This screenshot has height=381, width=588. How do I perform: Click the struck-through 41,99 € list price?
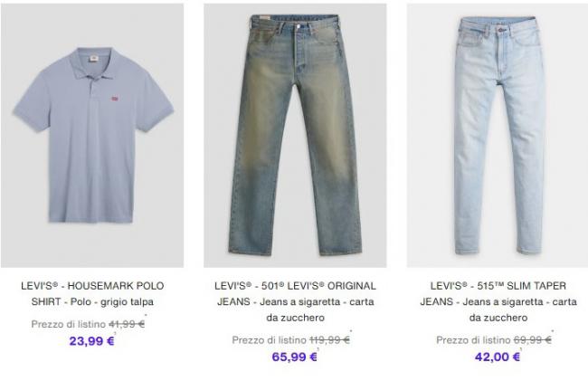pos(127,324)
